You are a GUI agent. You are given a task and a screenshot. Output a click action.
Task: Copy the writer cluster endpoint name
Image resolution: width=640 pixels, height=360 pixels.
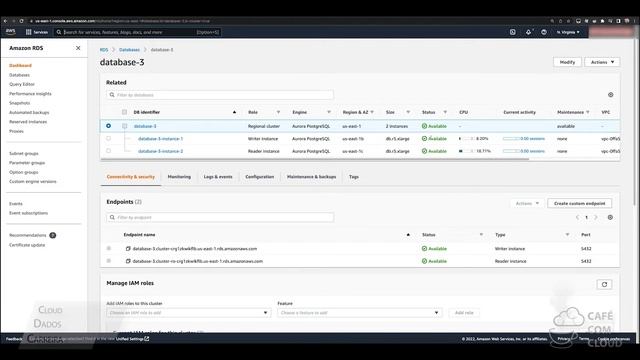click(x=128, y=249)
